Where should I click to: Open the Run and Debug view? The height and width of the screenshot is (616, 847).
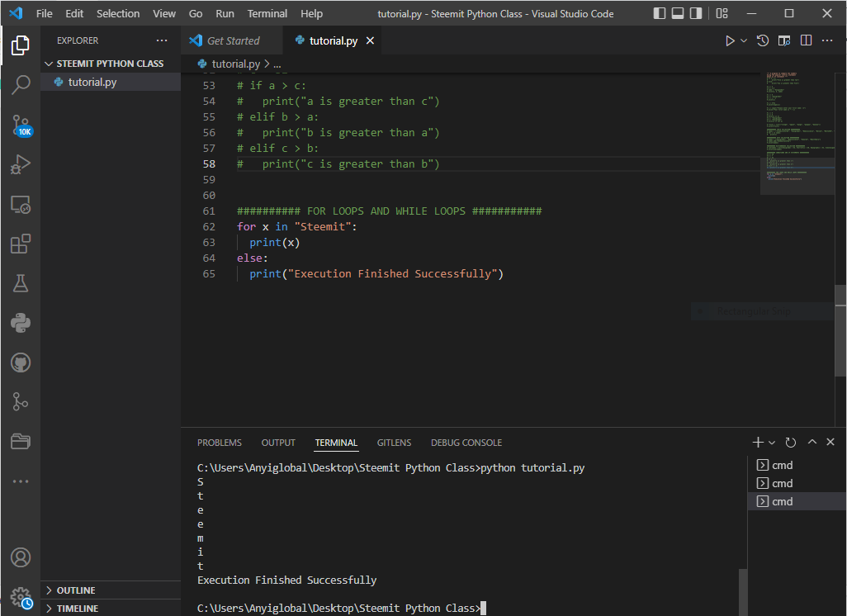(x=21, y=164)
